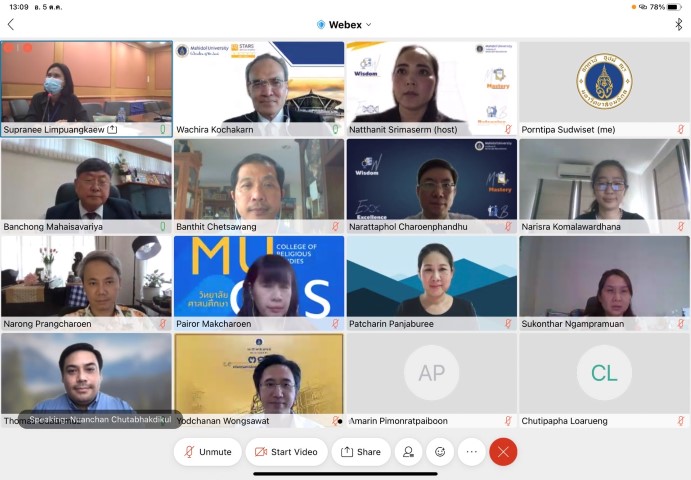The height and width of the screenshot is (480, 691).
Task: Tap the back chevron at top left
Action: 11,24
